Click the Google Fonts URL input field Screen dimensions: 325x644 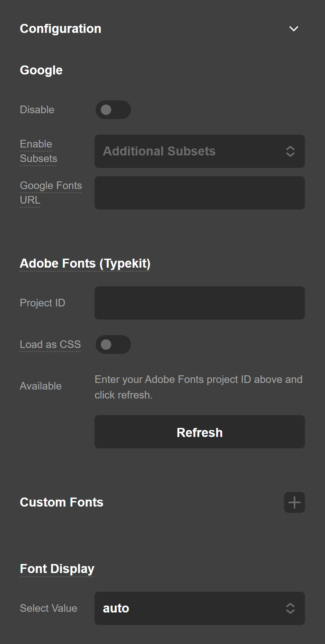200,193
